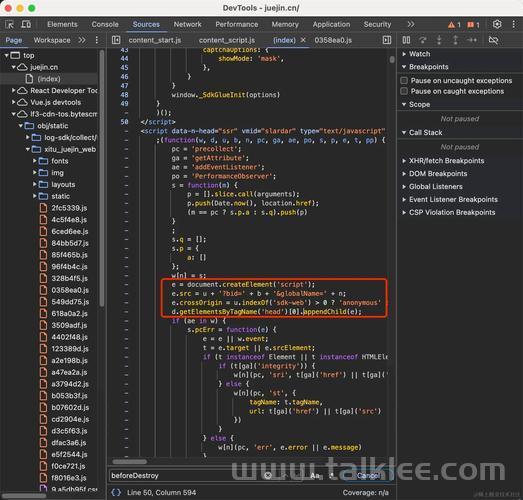Switch to the Security panel
This screenshot has height=500, width=523.
[x=377, y=24]
